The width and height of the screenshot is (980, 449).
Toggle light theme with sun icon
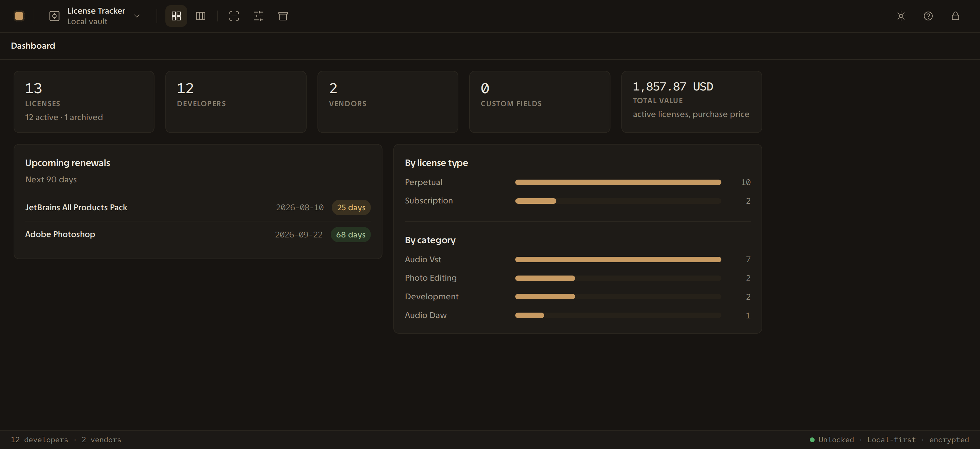(x=901, y=16)
